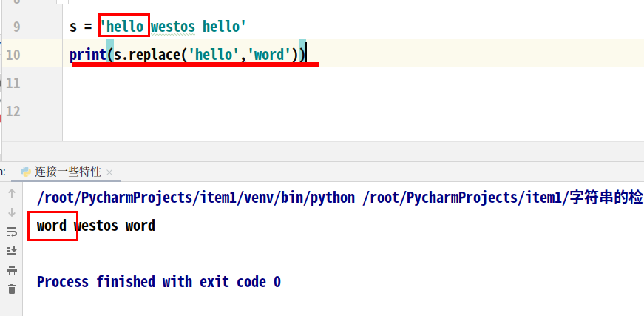Click the 'westos' word in line 9
644x316 pixels.
pos(173,27)
